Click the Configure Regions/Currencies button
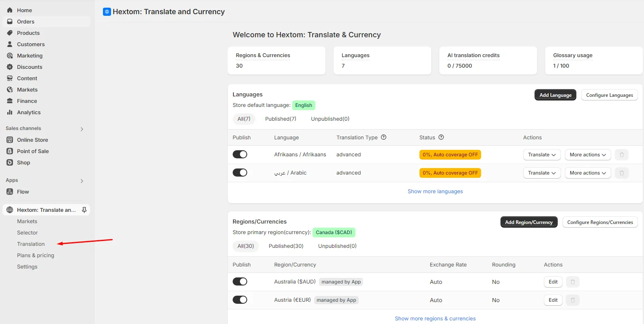644x324 pixels. 600,222
